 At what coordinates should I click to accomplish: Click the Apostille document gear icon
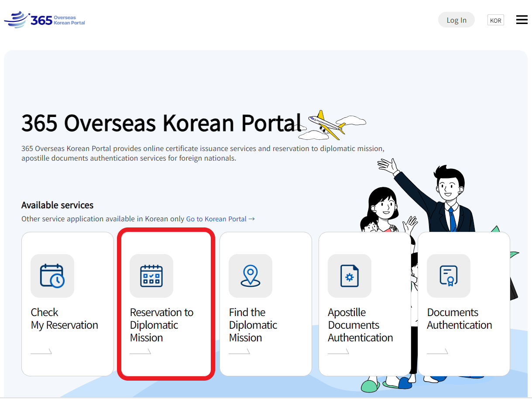coord(350,276)
